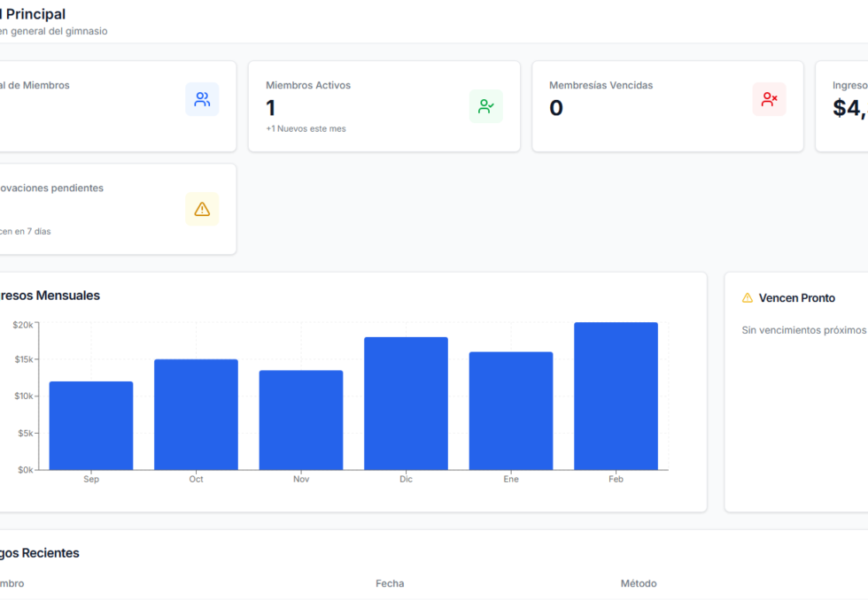Image resolution: width=868 pixels, height=608 pixels.
Task: Select the Oct bar in the revenue chart
Action: click(196, 414)
